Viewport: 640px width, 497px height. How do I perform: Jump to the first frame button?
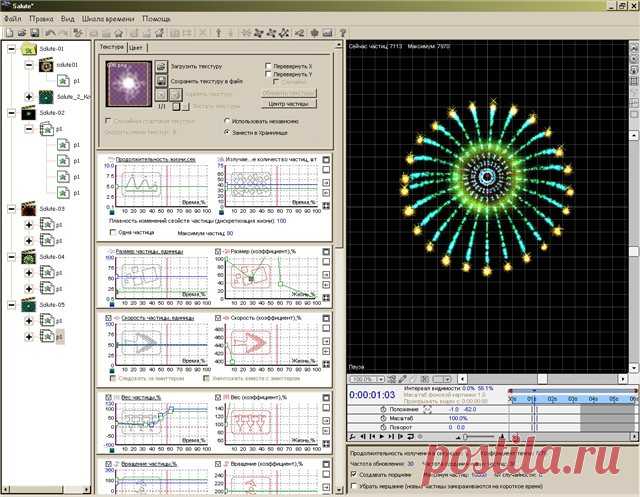tap(372, 437)
